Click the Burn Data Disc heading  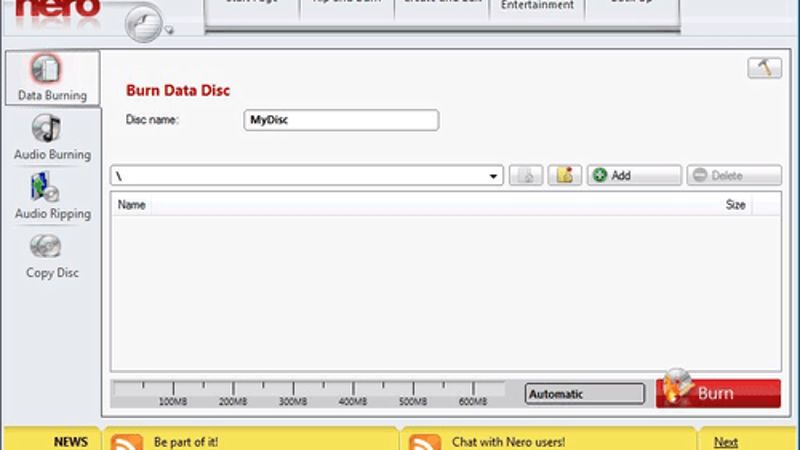178,90
